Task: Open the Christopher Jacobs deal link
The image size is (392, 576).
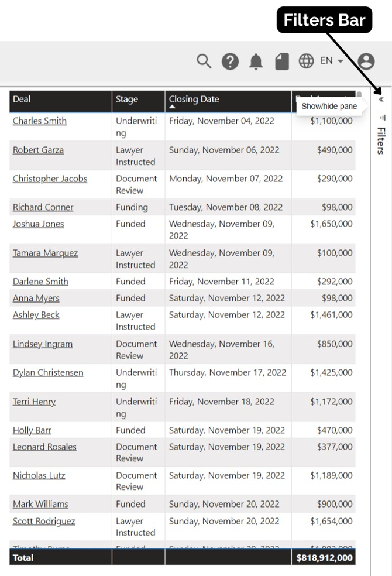Action: click(50, 179)
